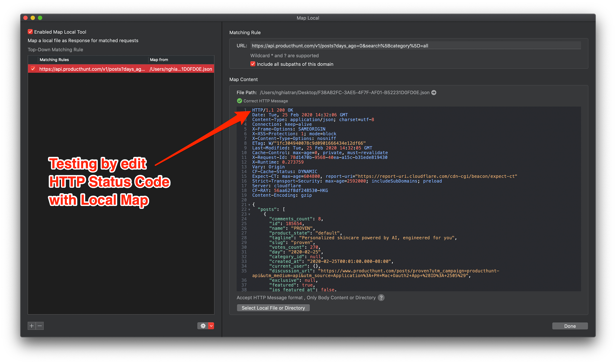Collapse the fold arrow at line 23
This screenshot has height=364, width=616.
point(249,214)
